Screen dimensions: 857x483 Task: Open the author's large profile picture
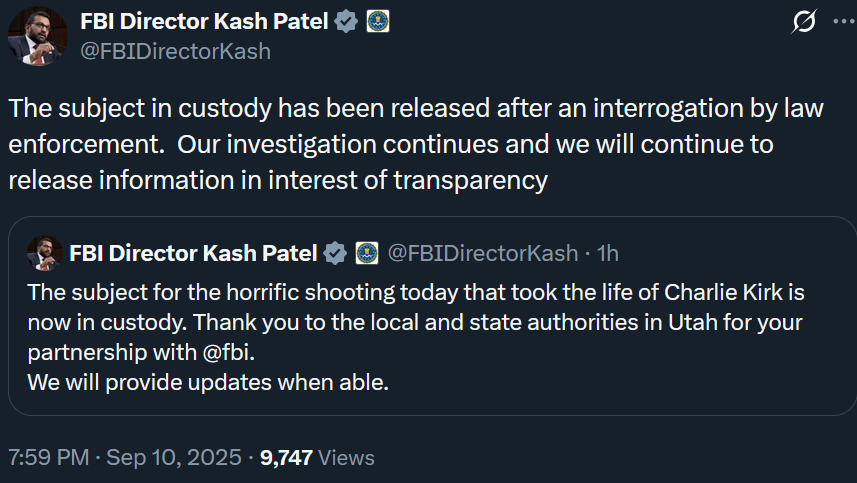[x=37, y=37]
